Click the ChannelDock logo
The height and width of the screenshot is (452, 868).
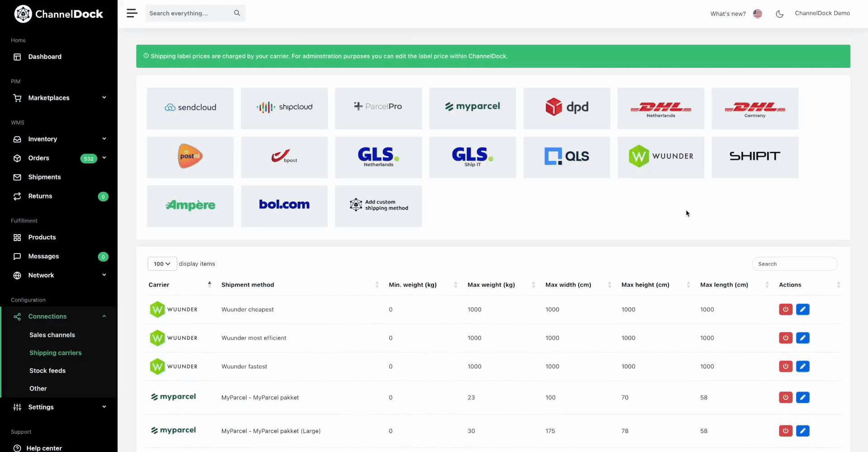(x=59, y=14)
